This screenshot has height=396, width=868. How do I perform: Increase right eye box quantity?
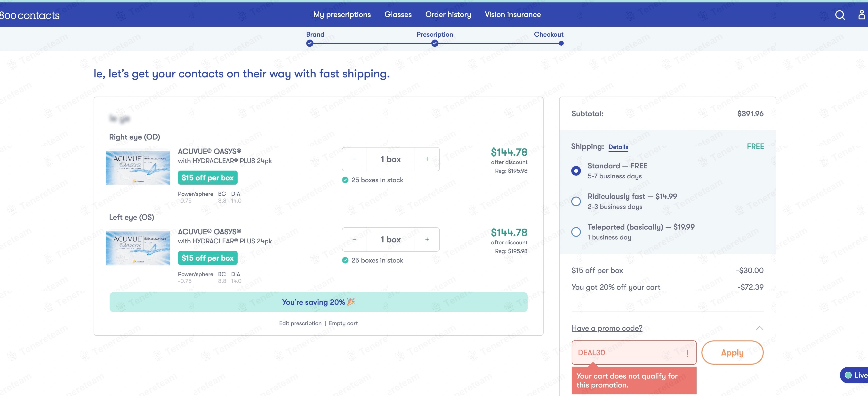(427, 159)
